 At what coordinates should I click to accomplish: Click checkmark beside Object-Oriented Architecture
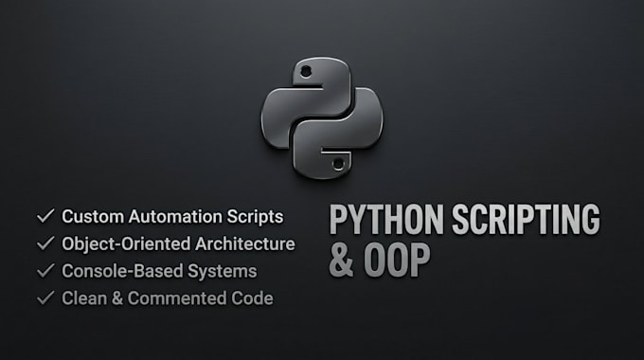coord(45,243)
